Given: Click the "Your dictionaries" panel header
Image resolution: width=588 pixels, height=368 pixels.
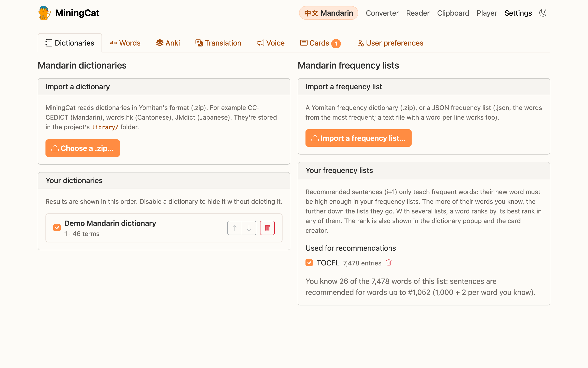Looking at the screenshot, I should [x=164, y=181].
